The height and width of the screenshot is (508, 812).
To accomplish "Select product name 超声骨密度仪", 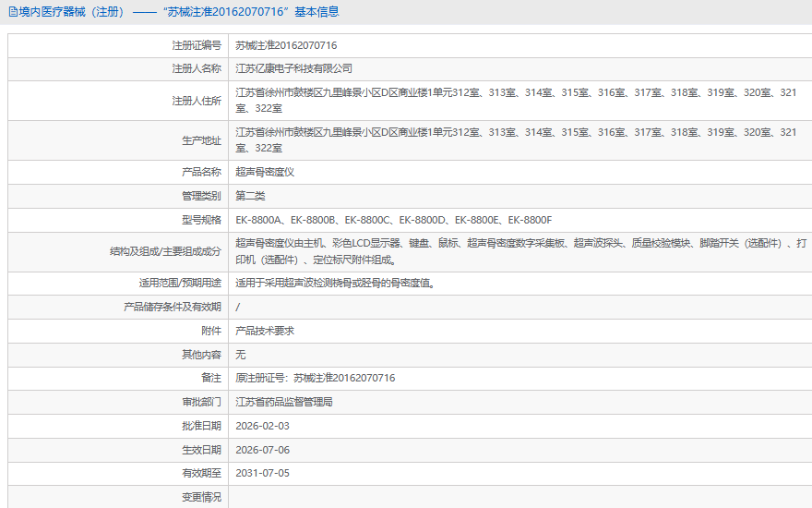I will 265,172.
